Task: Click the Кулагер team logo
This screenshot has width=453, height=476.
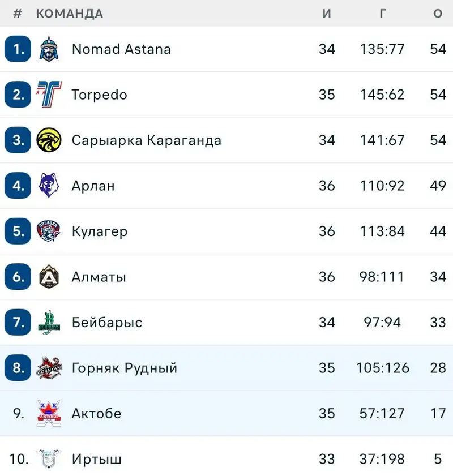Action: tap(49, 231)
